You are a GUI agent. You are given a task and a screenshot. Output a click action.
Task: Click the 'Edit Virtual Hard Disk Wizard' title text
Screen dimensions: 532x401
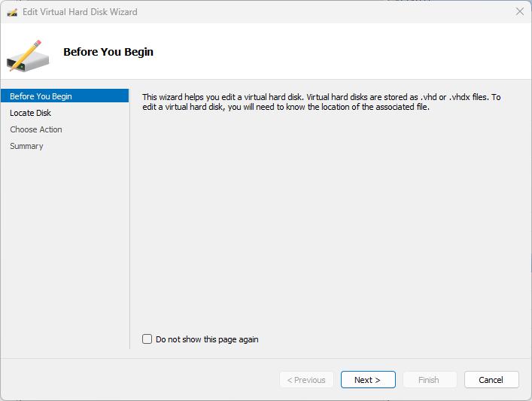point(80,12)
